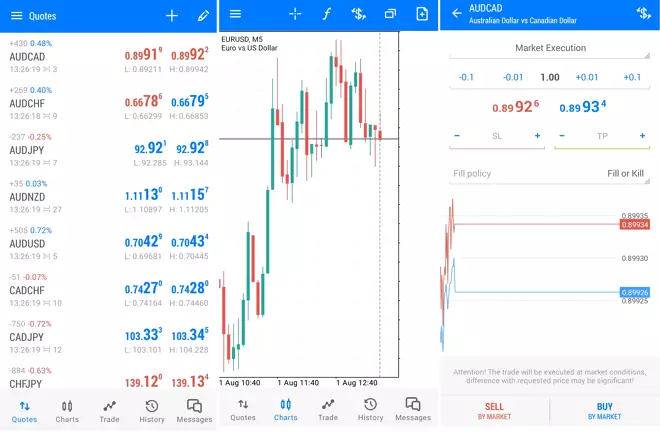Tap the add chart object icon
Image resolution: width=660 pixels, height=432 pixels.
(422, 14)
